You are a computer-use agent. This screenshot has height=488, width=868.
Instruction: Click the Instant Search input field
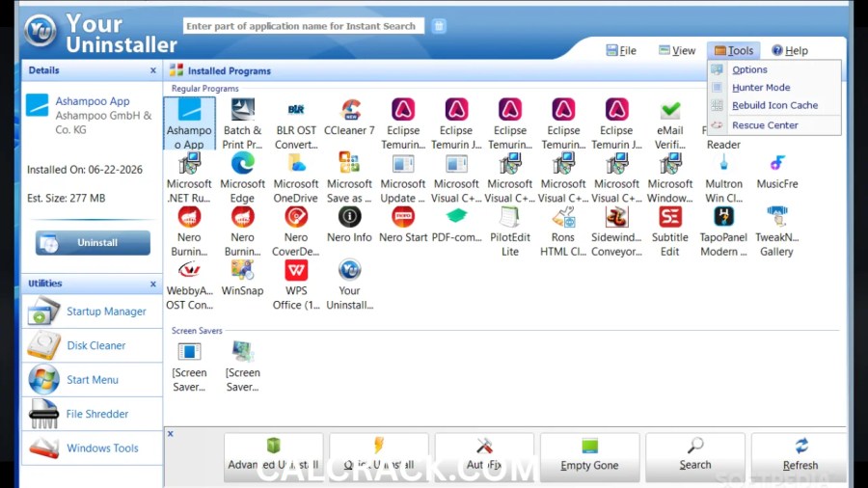click(x=304, y=26)
